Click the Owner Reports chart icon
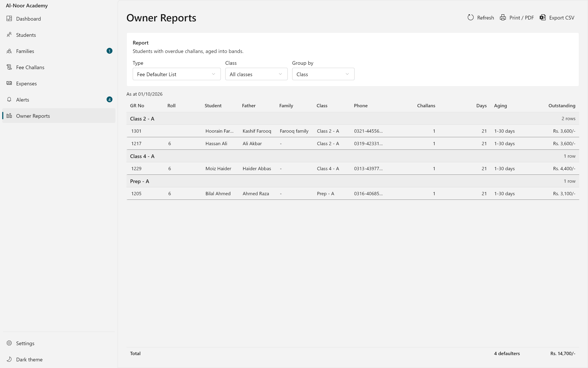This screenshot has height=368, width=588. pos(9,116)
